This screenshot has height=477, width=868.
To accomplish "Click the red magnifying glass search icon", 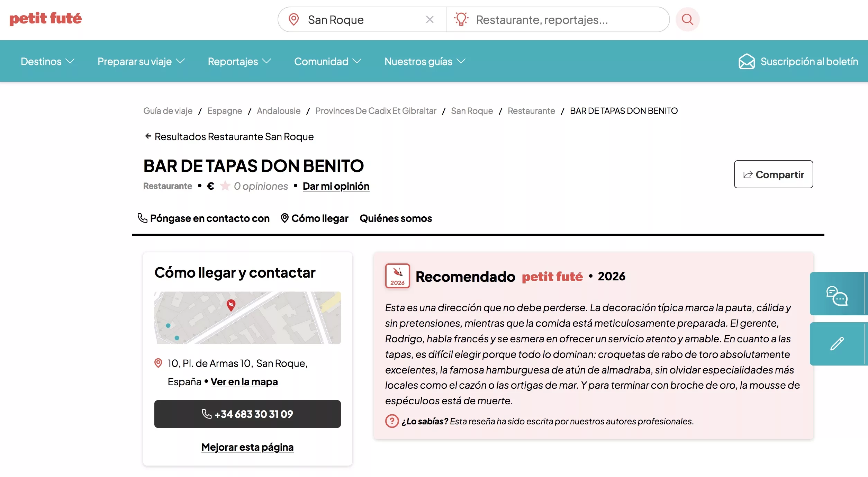I will tap(687, 19).
